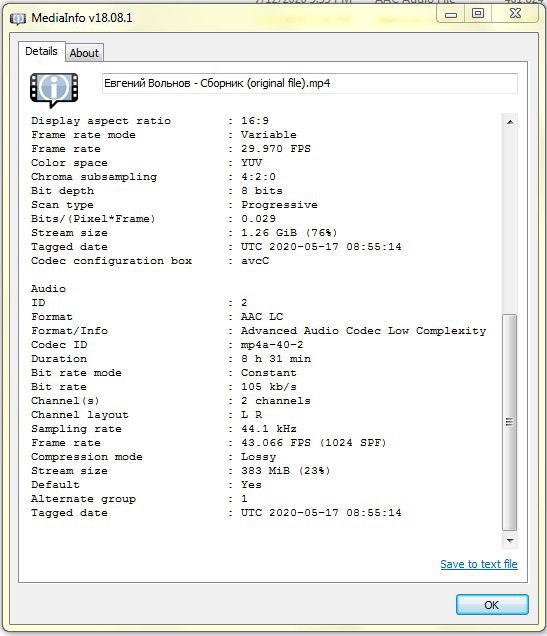Click the 'Duration' label
This screenshot has width=547, height=636.
point(59,359)
